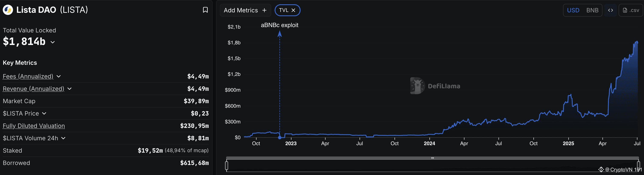
Task: Expand the Revenue (Annualized) chevron
Action: pyautogui.click(x=69, y=89)
